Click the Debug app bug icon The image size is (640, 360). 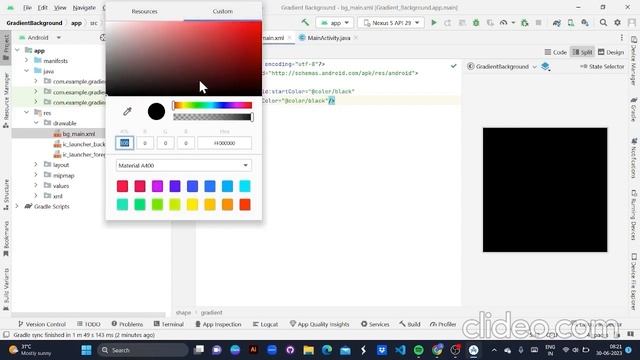click(x=476, y=23)
